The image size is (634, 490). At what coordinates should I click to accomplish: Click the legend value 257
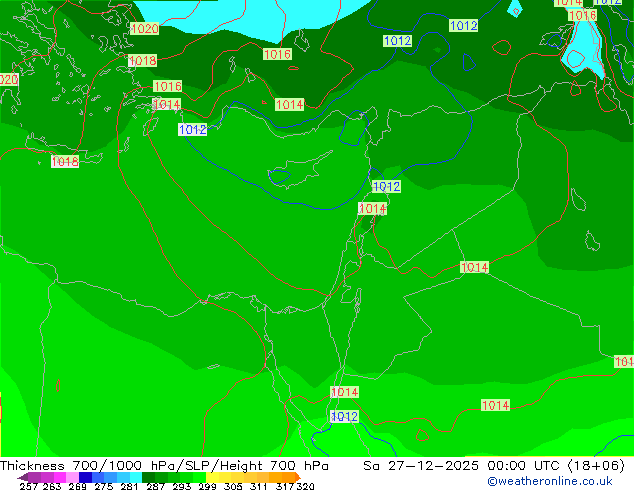click(28, 486)
